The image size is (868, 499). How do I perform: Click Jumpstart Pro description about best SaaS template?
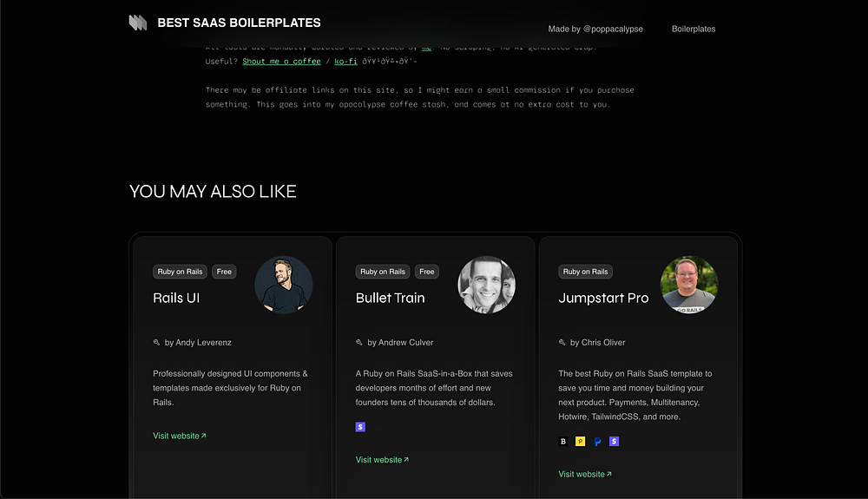click(635, 395)
